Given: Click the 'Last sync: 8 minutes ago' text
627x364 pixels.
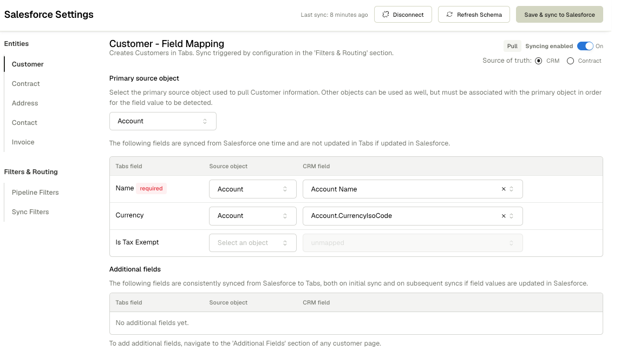Looking at the screenshot, I should (334, 15).
